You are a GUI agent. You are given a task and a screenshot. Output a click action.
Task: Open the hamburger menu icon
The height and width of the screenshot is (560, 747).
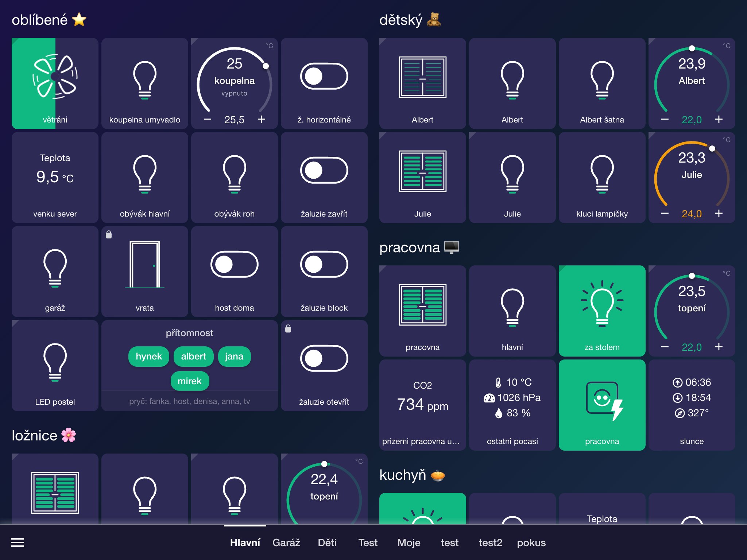coord(18,542)
